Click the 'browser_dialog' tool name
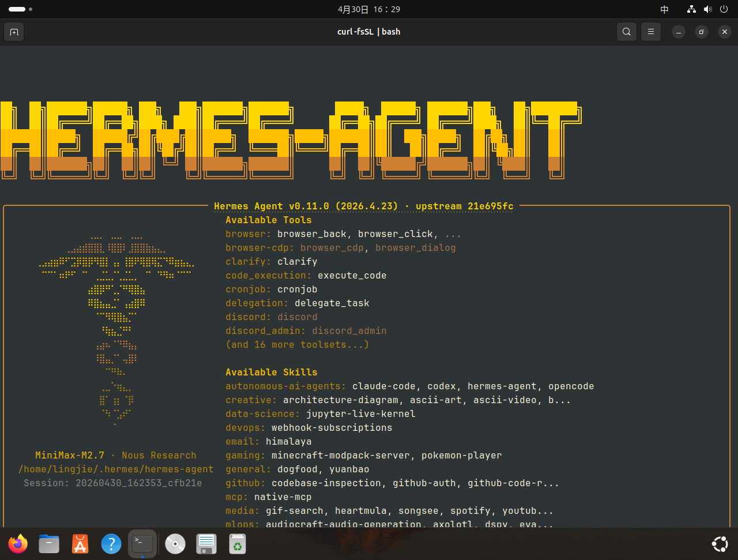Screen dimensions: 738x560 [x=416, y=247]
